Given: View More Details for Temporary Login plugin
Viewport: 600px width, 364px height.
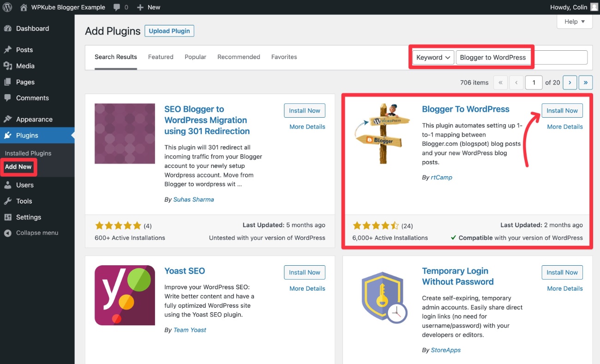Looking at the screenshot, I should 565,288.
